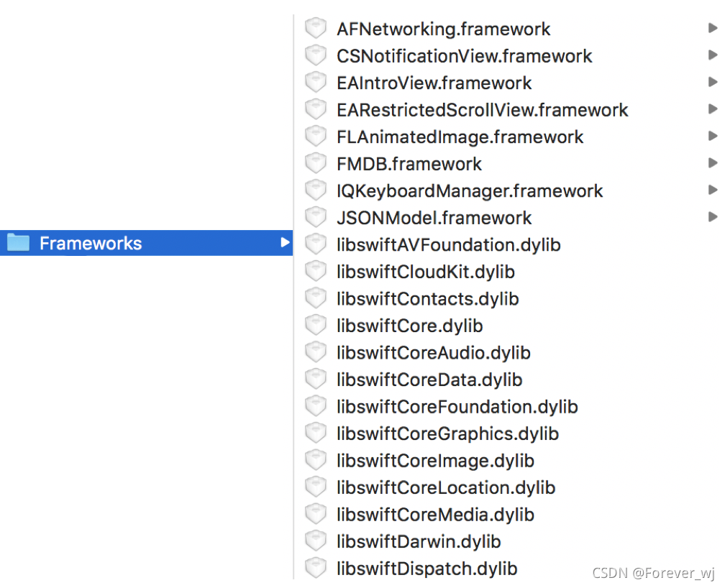Click the libswiftCoreGraphics.dylib icon

click(316, 433)
